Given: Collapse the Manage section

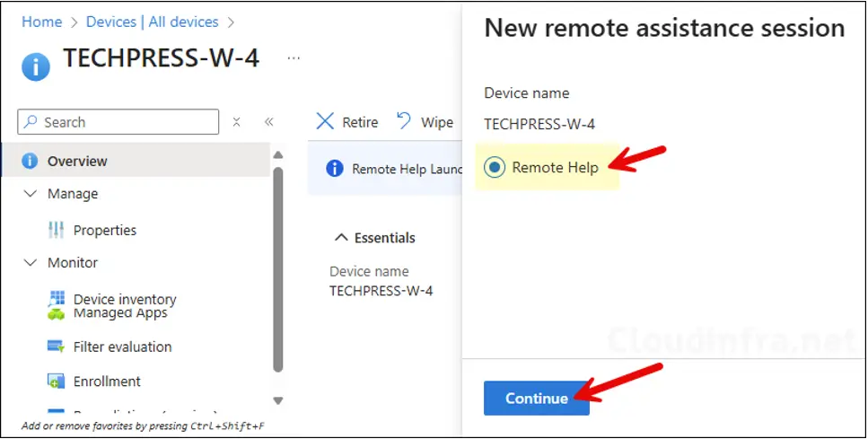Looking at the screenshot, I should point(30,194).
